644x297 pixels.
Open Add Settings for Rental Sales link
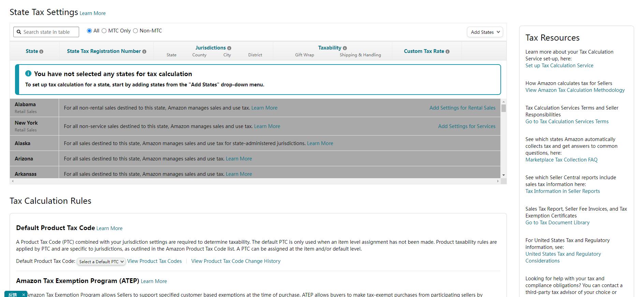(x=462, y=108)
